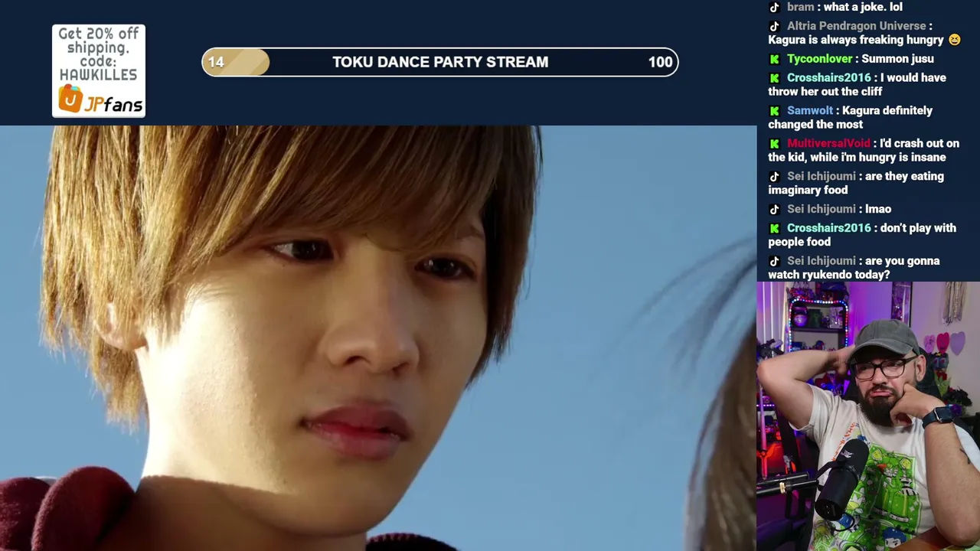This screenshot has width=980, height=551.
Task: Click the JPfans brand name text
Action: coord(113,103)
